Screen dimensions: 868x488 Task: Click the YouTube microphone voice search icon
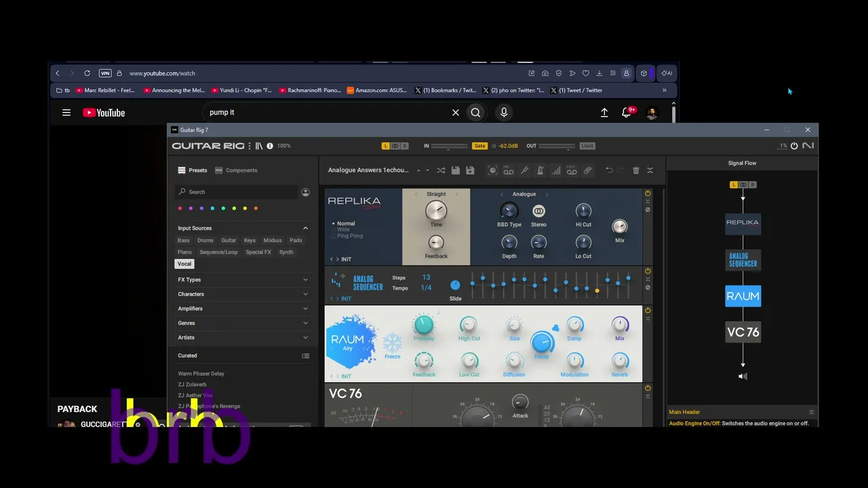504,113
